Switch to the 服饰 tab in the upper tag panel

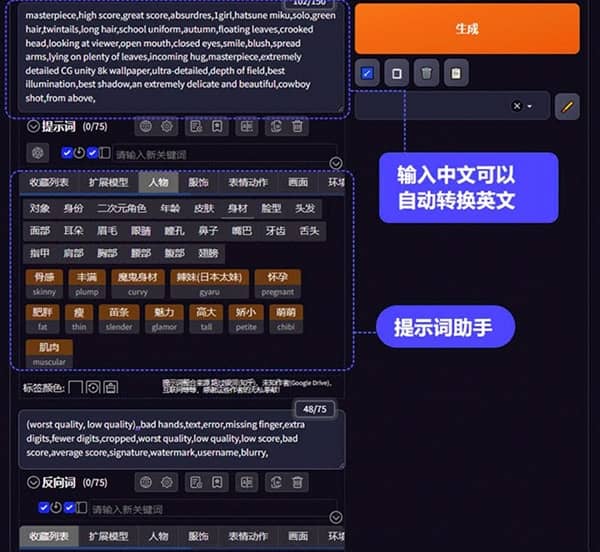pos(198,183)
